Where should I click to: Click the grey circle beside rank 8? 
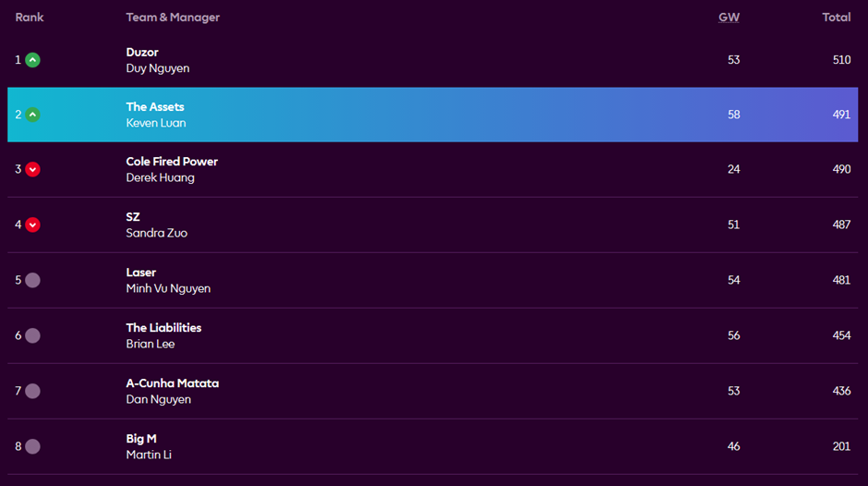(32, 446)
